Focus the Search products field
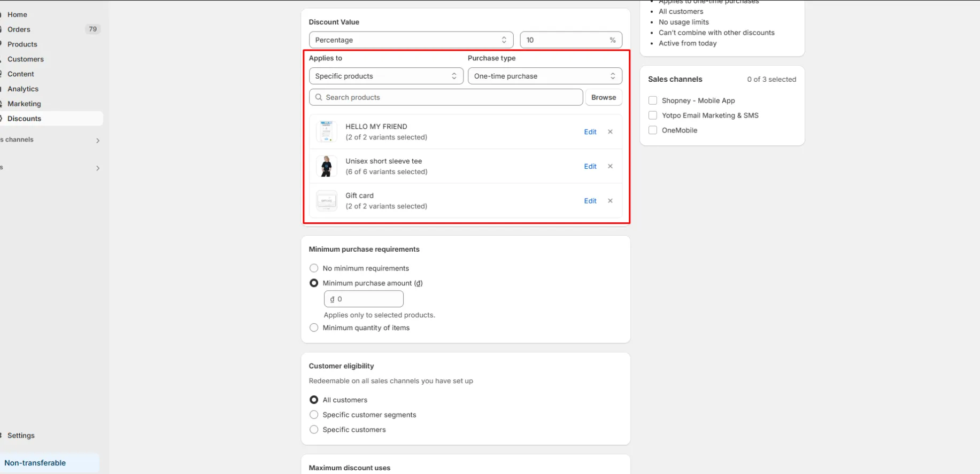The height and width of the screenshot is (474, 980). [x=446, y=97]
